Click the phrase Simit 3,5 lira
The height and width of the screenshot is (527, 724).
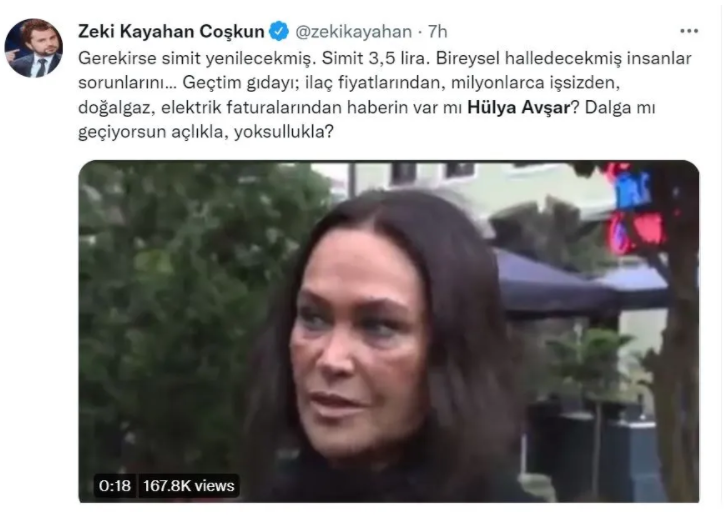point(376,58)
